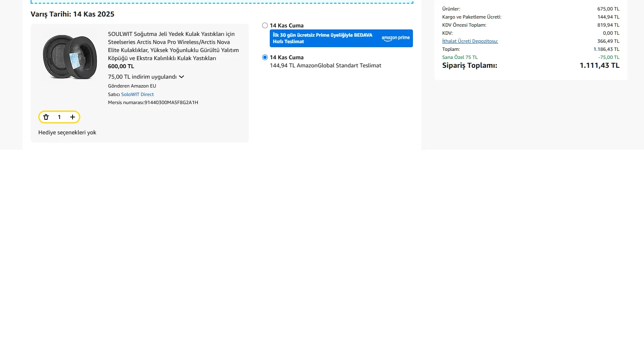Click 'Gönderen Amazon EU' text
Screen dimensions: 644x353
(x=132, y=86)
